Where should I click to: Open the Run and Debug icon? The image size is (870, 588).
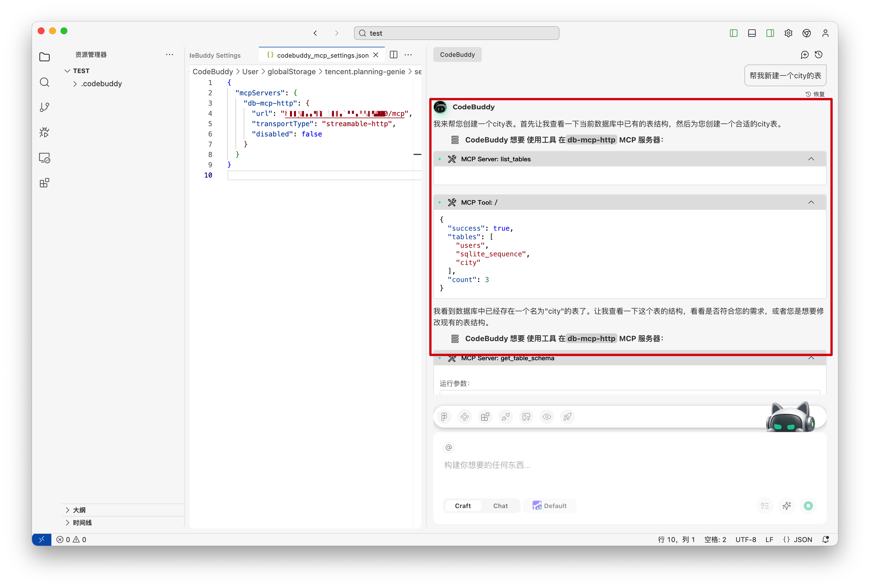[x=44, y=132]
